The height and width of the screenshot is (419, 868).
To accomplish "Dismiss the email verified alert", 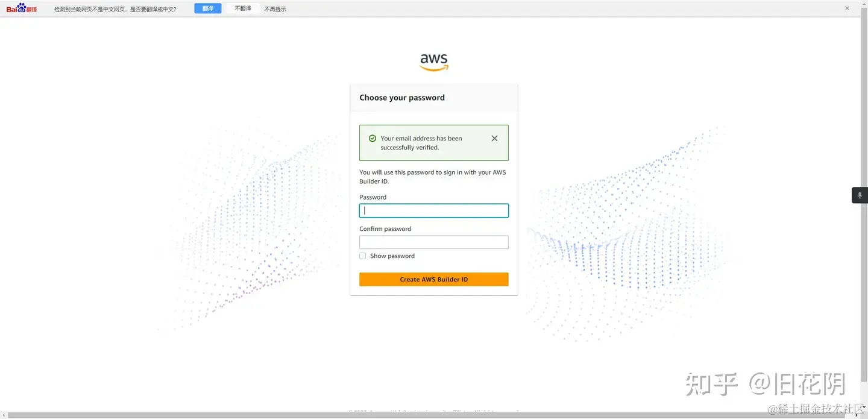I will [x=494, y=138].
